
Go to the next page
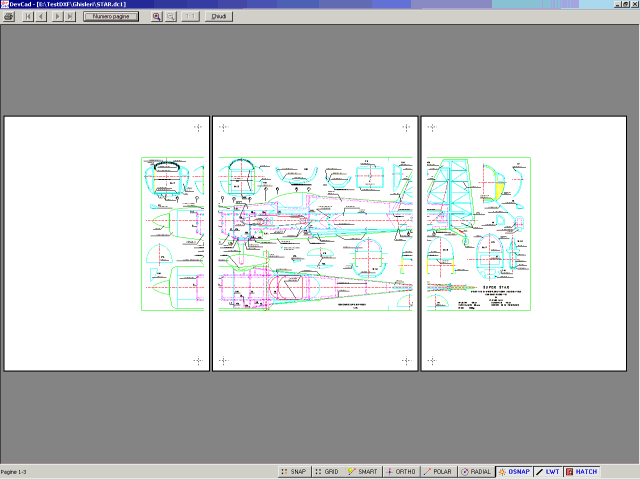[x=56, y=17]
